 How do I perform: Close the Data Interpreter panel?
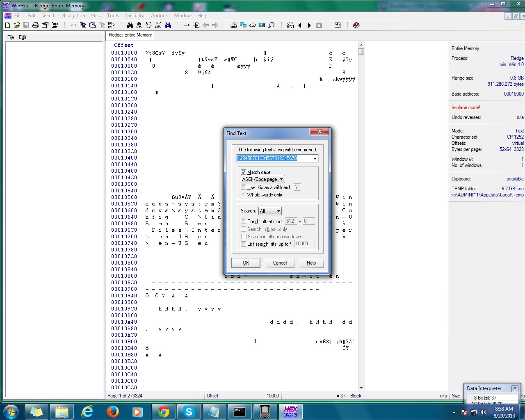pos(515,388)
